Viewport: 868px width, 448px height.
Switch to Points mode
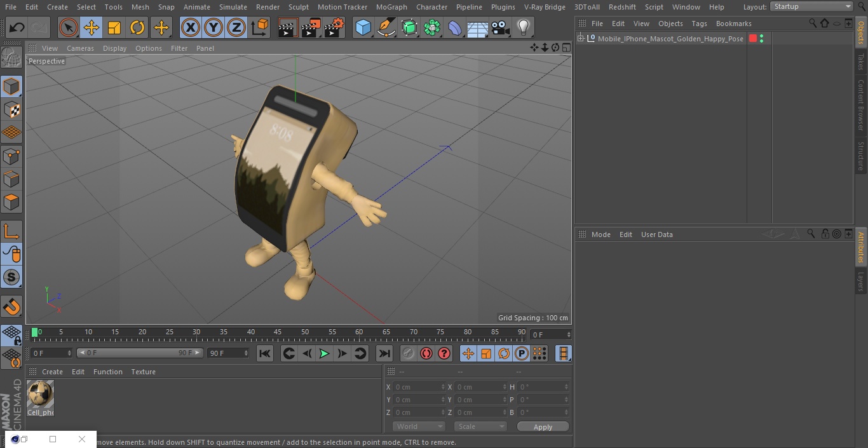11,156
